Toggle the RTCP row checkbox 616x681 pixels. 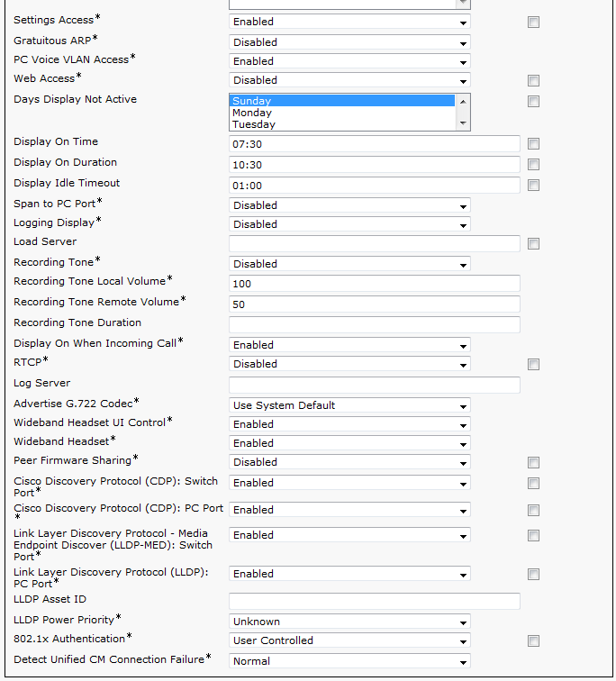pyautogui.click(x=533, y=365)
